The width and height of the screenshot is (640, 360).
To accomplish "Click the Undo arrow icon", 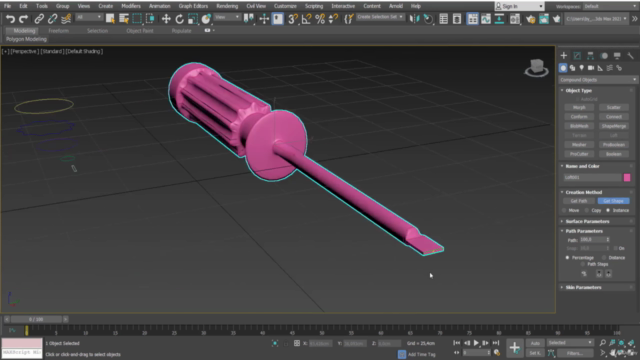I will [x=10, y=19].
